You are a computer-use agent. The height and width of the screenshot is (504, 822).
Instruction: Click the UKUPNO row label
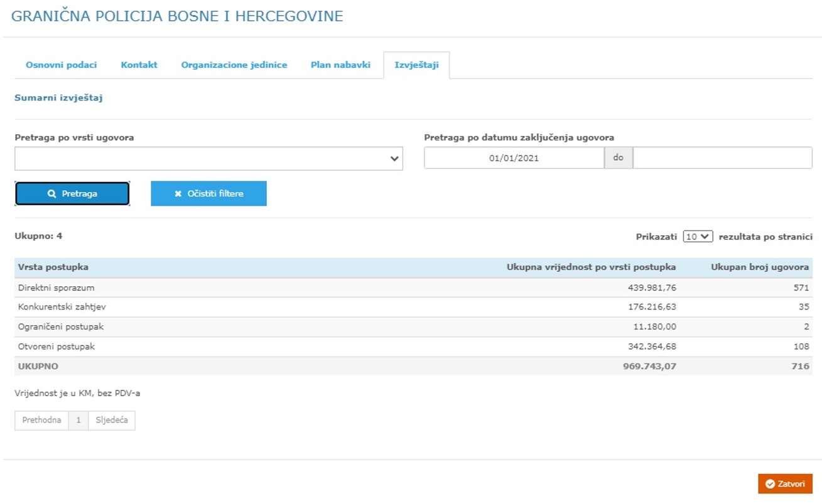tap(38, 366)
